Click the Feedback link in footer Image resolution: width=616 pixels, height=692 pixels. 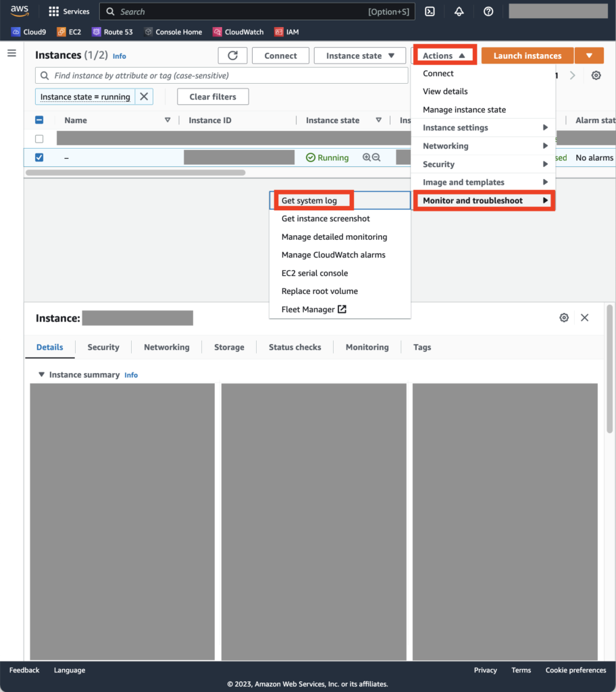coord(24,670)
